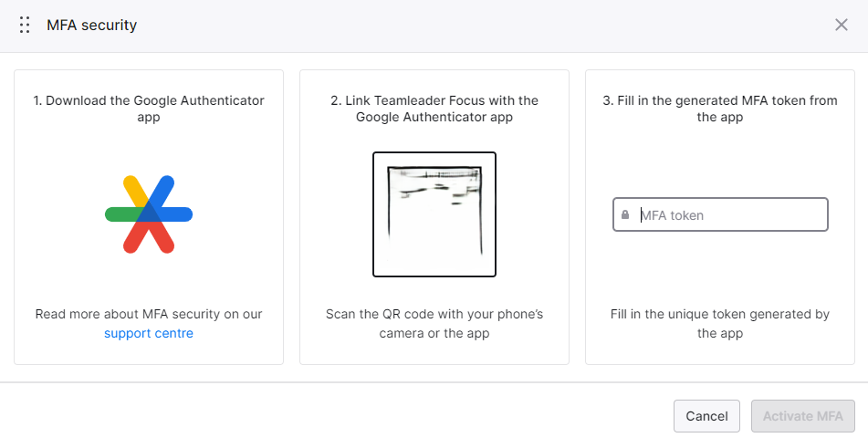Click the green arm of the Authenticator logo
The image size is (868, 448).
120,214
